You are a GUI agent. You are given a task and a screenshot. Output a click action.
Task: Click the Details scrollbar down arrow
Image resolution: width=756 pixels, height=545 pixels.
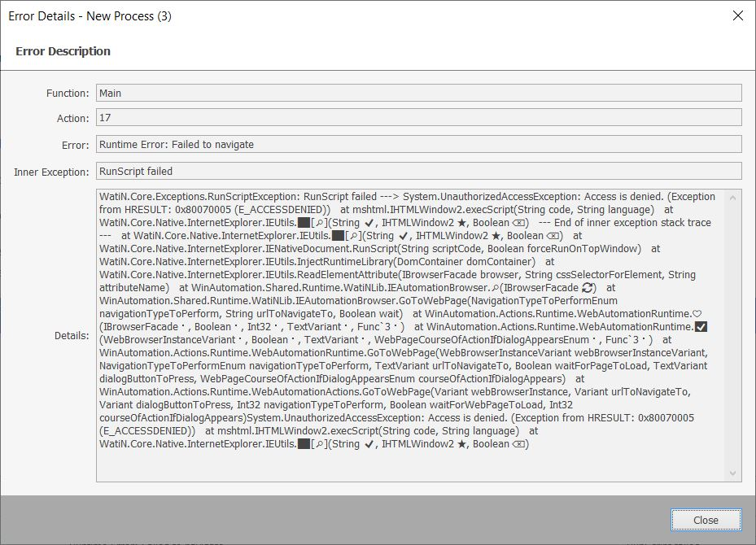(x=733, y=473)
